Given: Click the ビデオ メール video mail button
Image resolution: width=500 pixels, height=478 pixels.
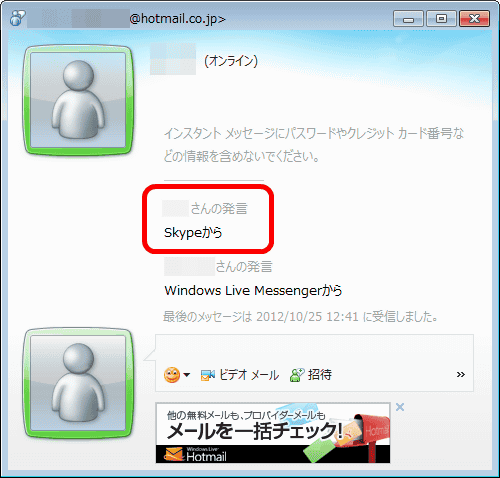Looking at the screenshot, I should click(240, 375).
